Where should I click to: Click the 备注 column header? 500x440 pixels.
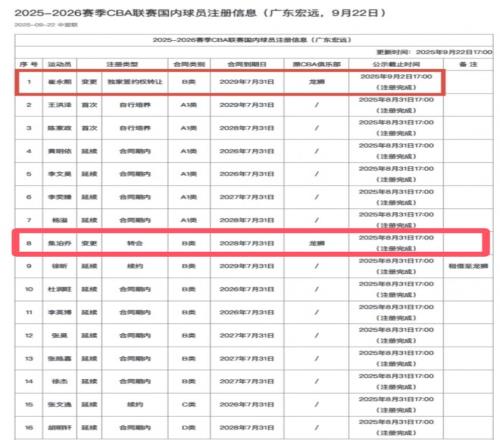(468, 64)
